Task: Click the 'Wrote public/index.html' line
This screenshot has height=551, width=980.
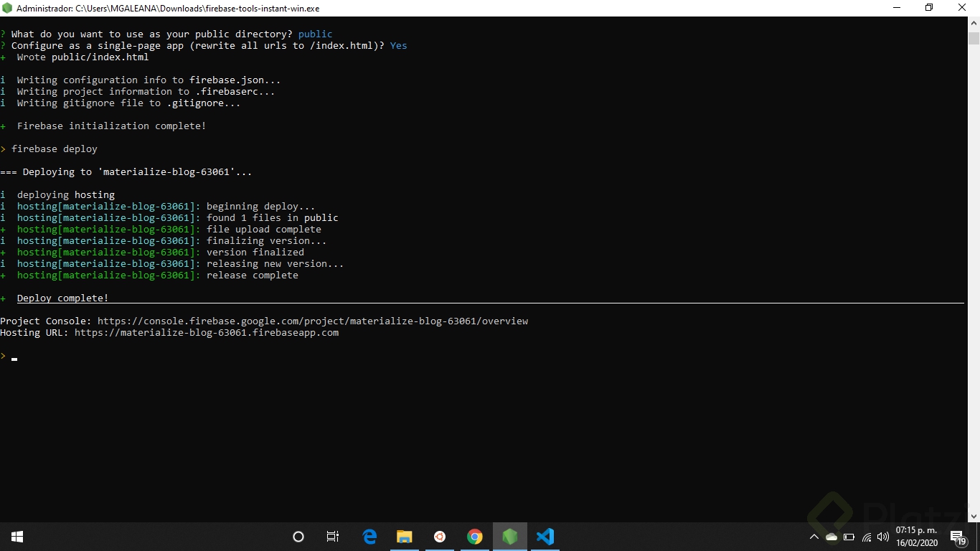Action: 83,57
